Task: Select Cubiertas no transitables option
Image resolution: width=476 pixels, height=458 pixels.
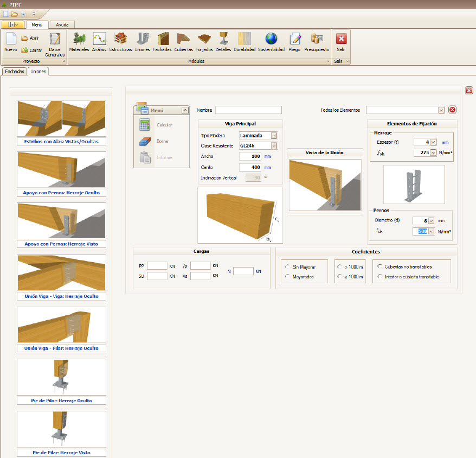Action: [379, 266]
